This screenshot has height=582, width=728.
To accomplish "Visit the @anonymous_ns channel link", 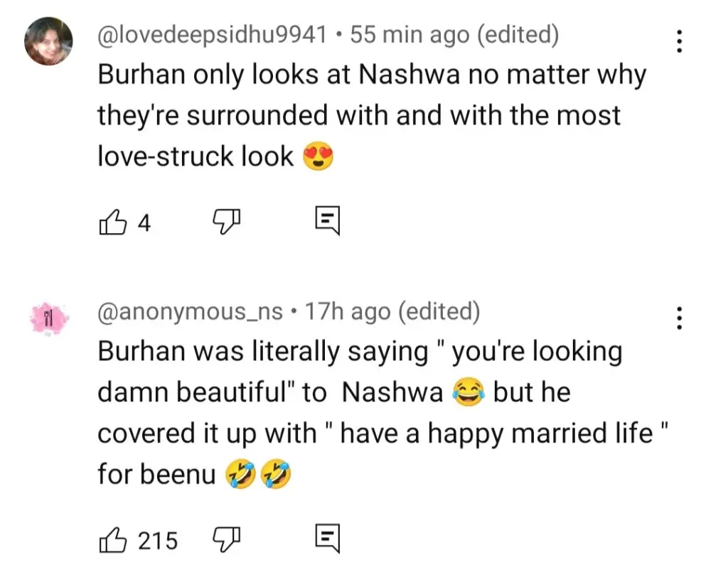I will 190,311.
